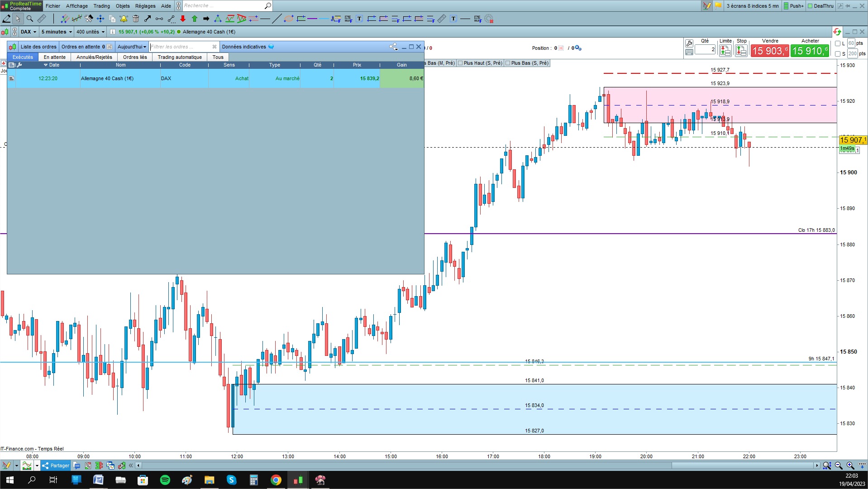
Task: Open the Aujourd'hui date filter dropdown
Action: 132,47
